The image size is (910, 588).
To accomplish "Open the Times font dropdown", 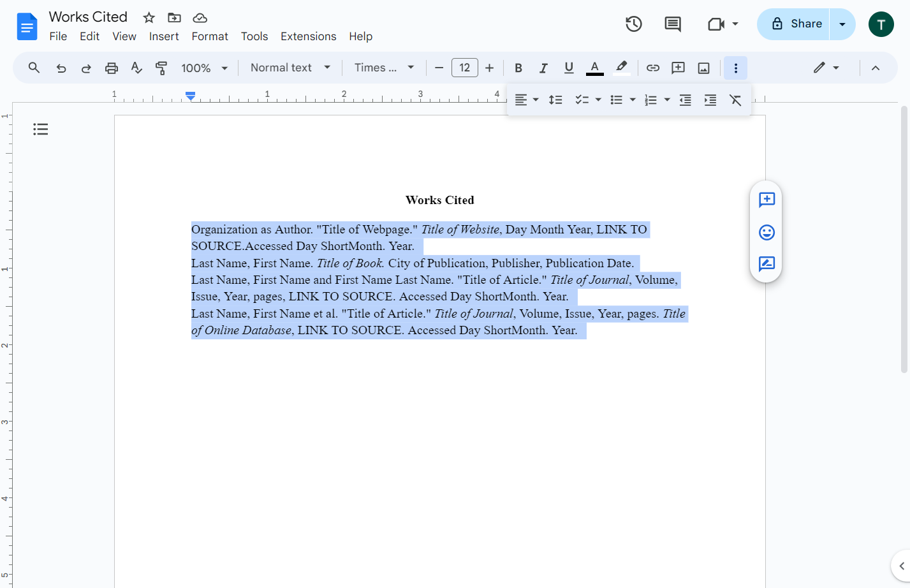I will 385,68.
